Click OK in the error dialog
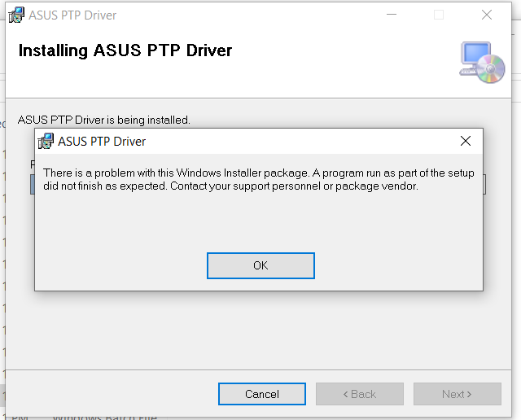521x420 pixels. click(x=260, y=265)
